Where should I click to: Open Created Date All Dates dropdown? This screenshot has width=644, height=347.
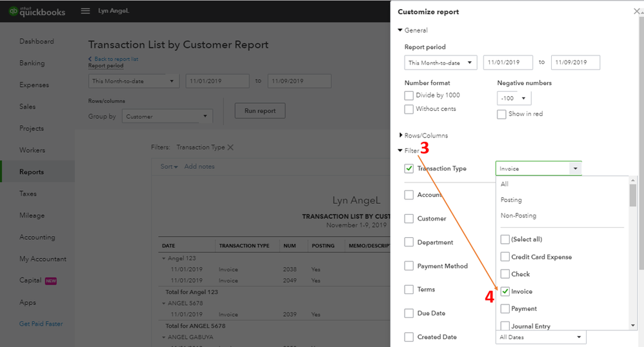[x=541, y=337]
